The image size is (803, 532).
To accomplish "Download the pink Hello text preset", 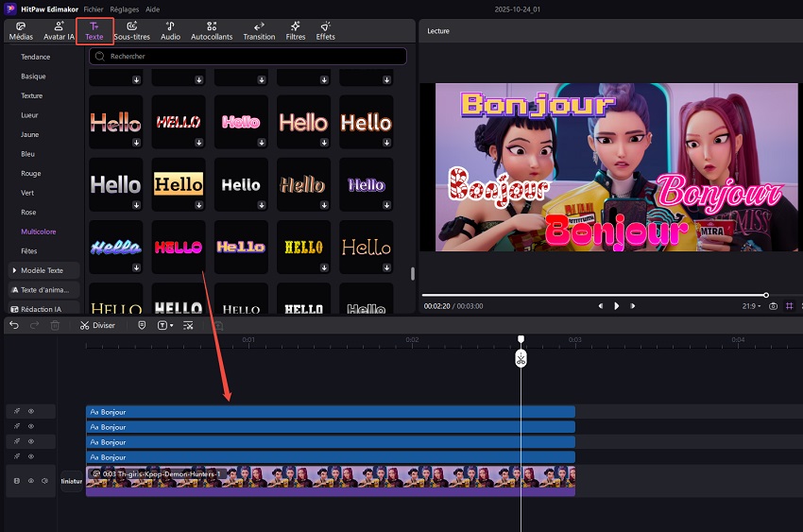I will tap(261, 143).
